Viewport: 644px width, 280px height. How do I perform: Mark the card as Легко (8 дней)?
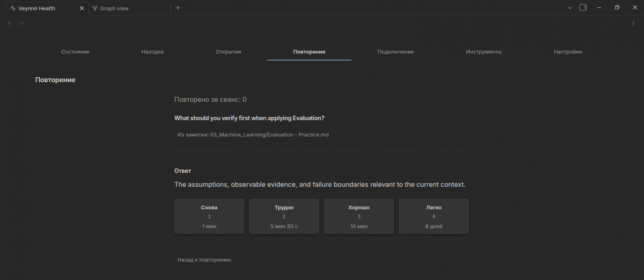pos(434,217)
